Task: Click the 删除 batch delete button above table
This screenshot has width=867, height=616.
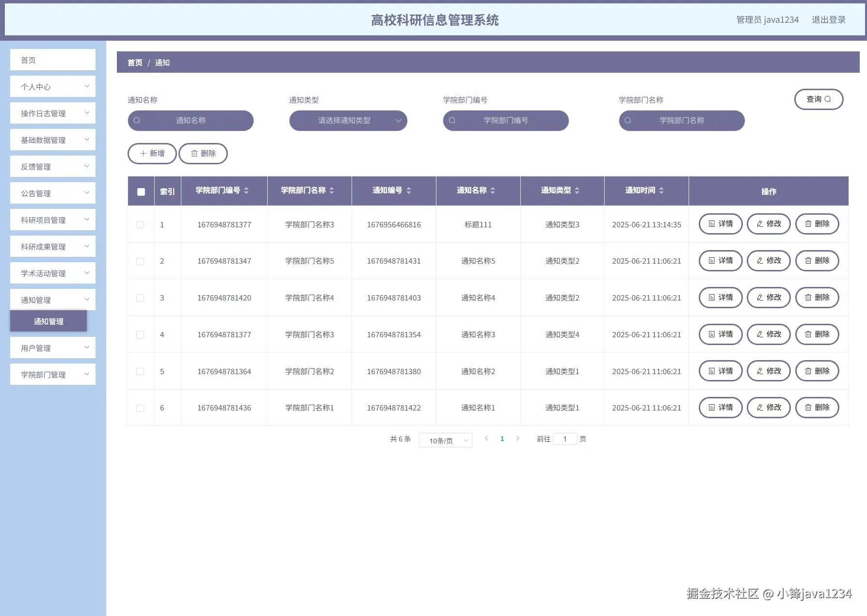Action: click(203, 154)
